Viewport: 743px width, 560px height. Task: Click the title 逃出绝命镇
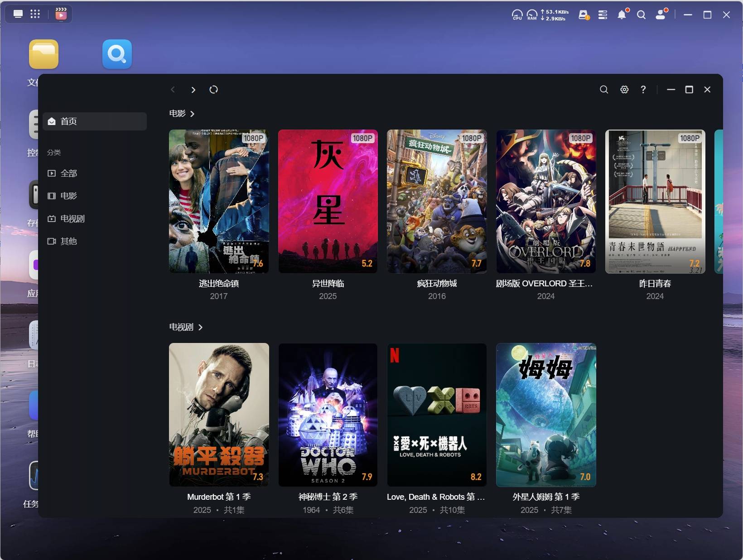click(x=219, y=284)
